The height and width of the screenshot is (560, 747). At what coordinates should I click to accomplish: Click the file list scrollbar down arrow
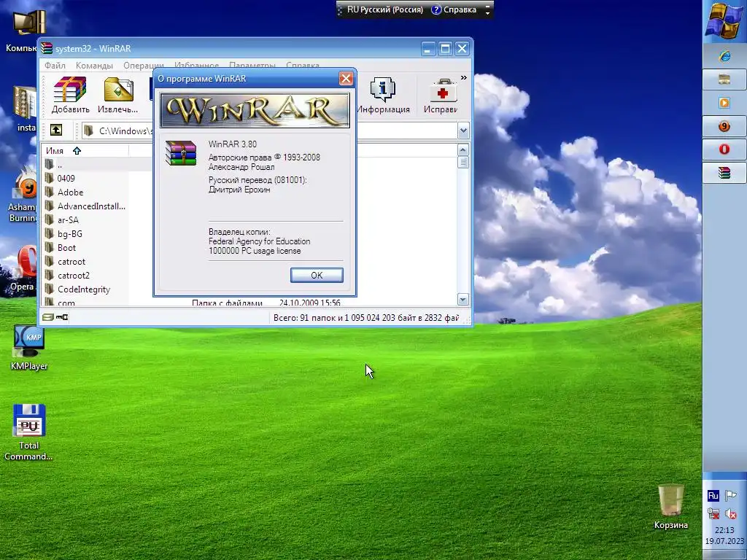tap(463, 300)
